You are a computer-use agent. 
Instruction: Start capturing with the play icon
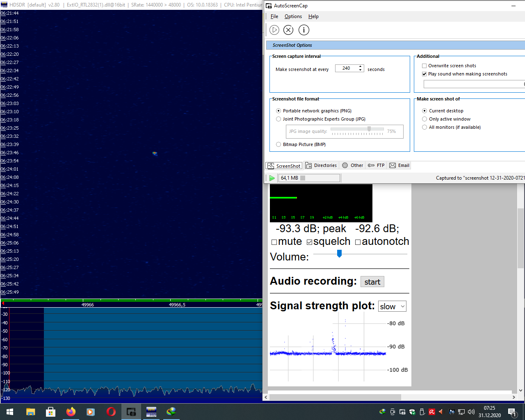pyautogui.click(x=274, y=30)
